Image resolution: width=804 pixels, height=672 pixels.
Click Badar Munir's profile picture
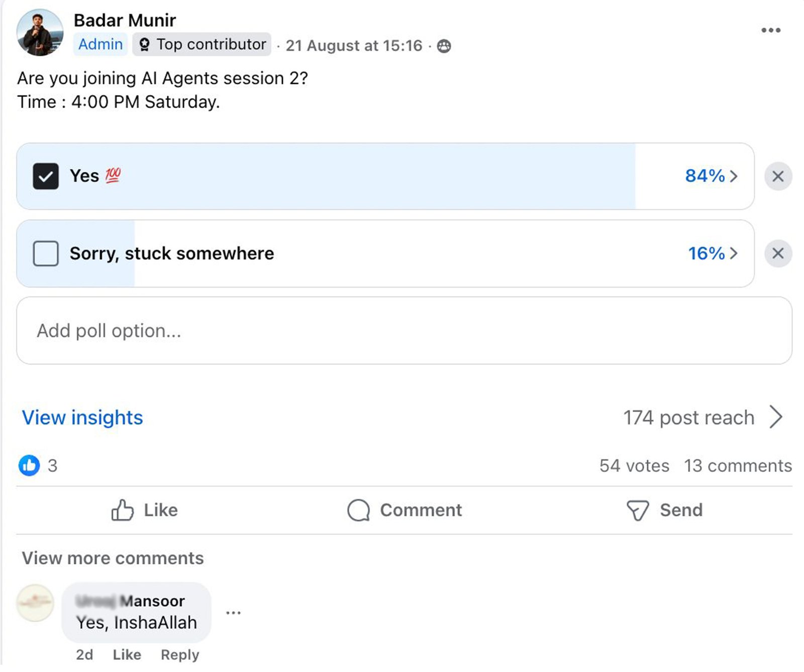tap(40, 33)
